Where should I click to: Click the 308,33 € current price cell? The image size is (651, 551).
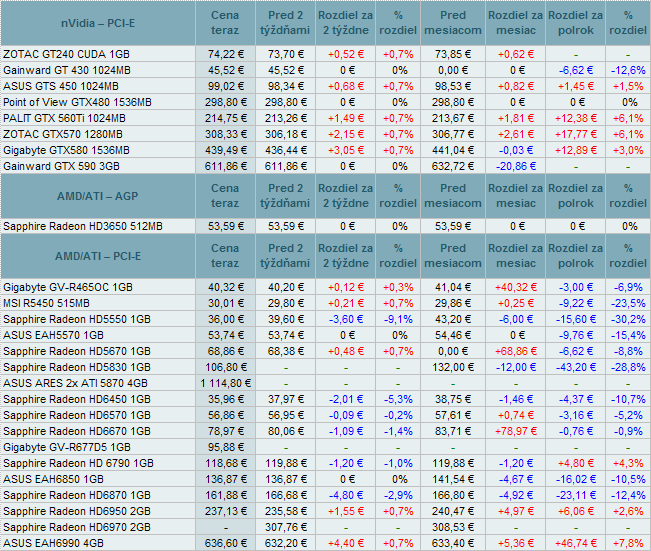tap(225, 134)
